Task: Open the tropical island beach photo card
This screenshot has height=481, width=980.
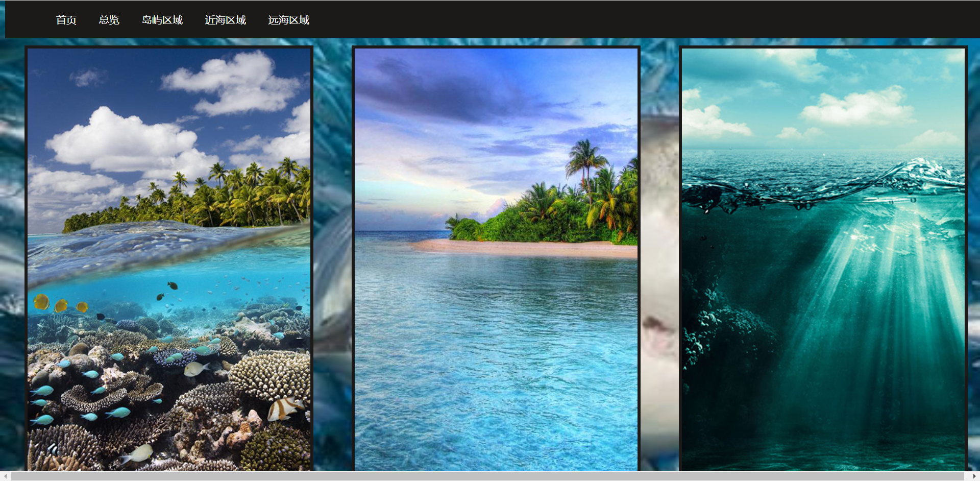Action: coord(496,259)
